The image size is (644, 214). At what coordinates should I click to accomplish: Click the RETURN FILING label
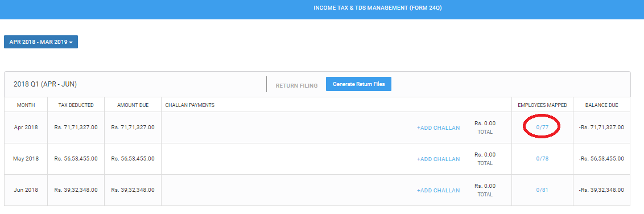296,86
